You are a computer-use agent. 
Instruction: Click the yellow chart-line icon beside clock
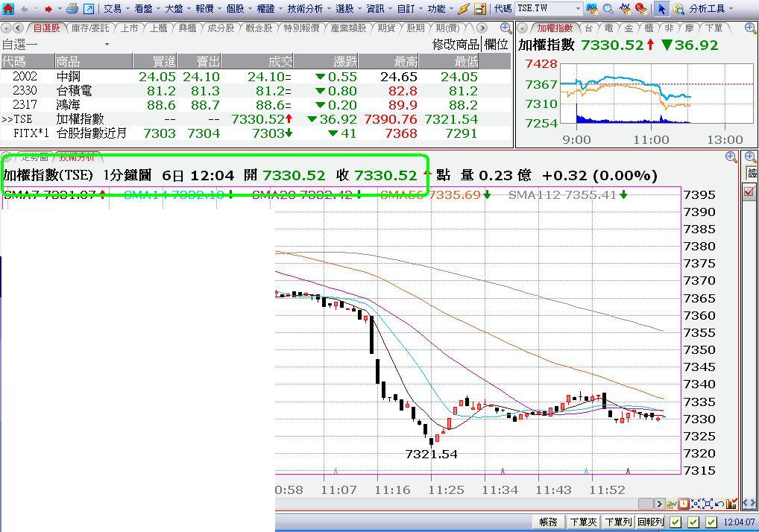tap(672, 504)
